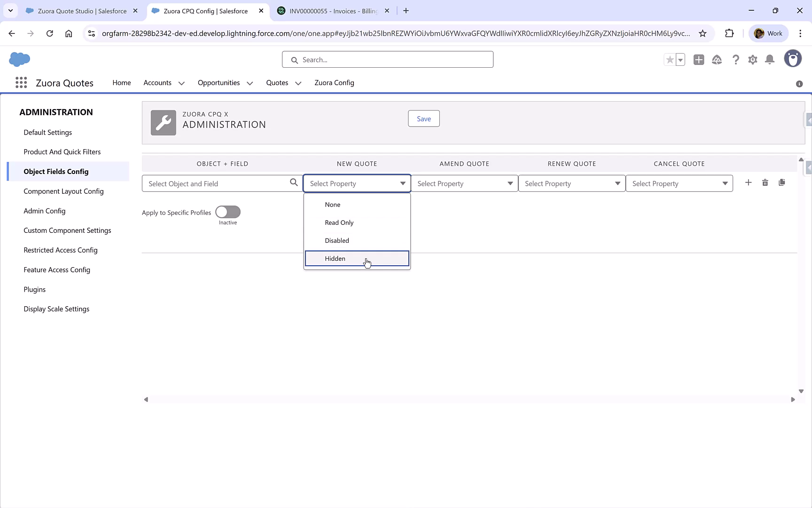The height and width of the screenshot is (508, 812).
Task: Add a new field row with the plus icon
Action: pos(749,183)
